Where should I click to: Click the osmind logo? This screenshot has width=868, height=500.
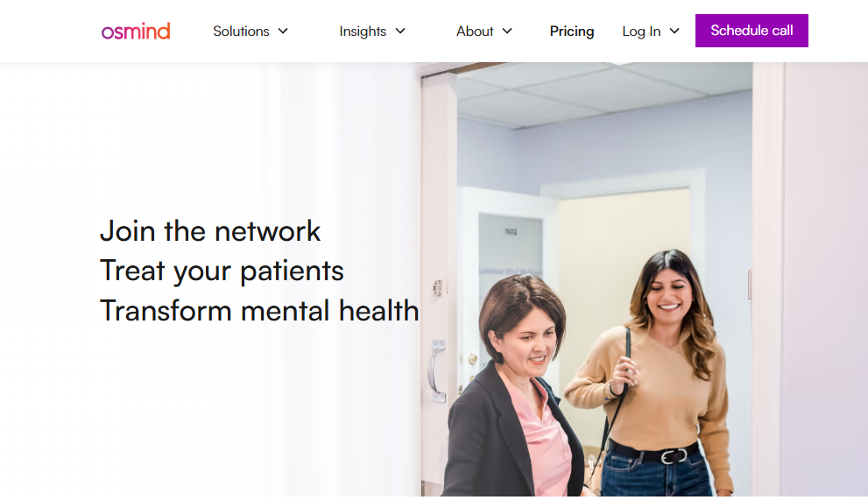(x=136, y=31)
